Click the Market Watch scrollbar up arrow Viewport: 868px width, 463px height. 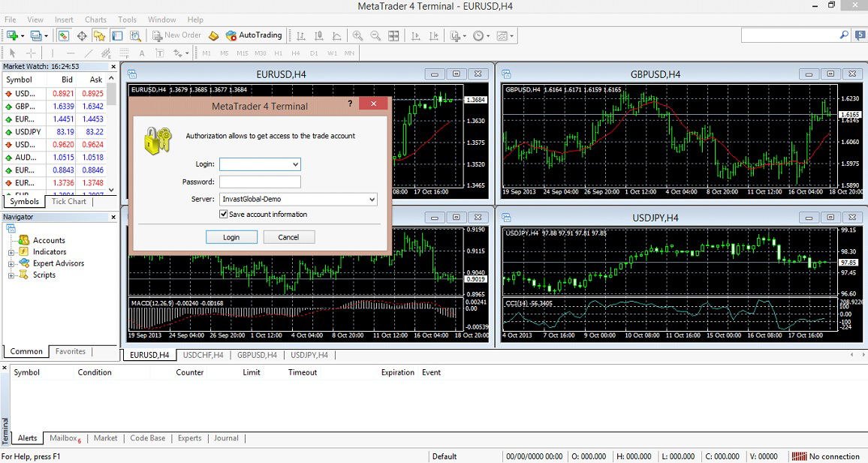112,79
